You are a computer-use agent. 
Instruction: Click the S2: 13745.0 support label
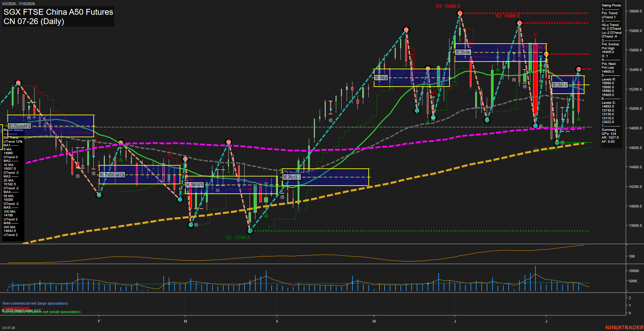coord(238,237)
